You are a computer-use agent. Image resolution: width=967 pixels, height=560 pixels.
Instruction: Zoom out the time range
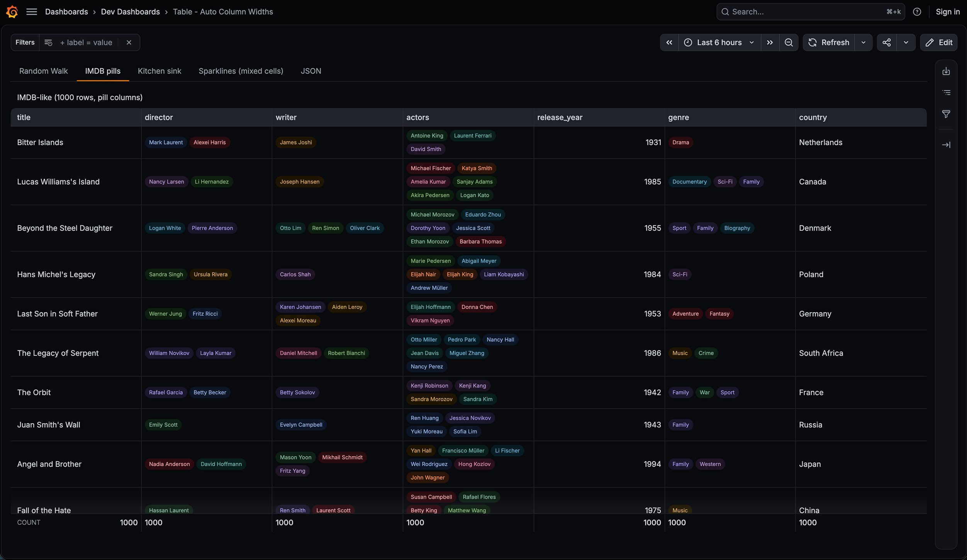tap(789, 42)
